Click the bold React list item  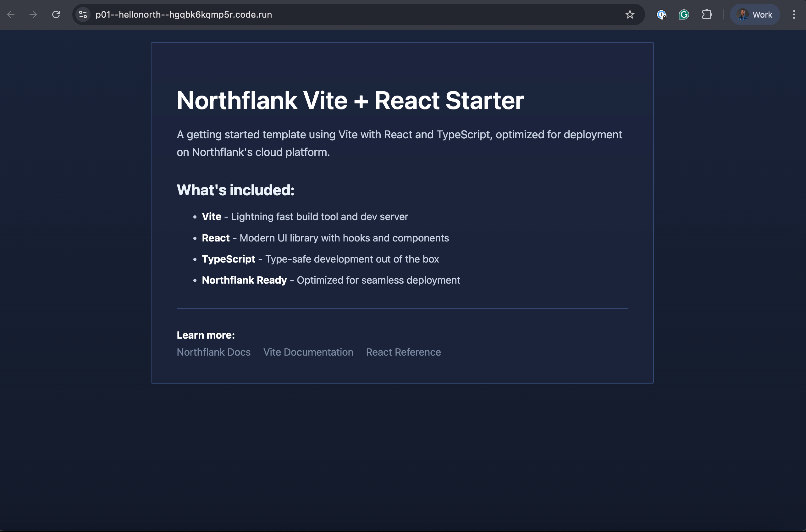tap(216, 238)
